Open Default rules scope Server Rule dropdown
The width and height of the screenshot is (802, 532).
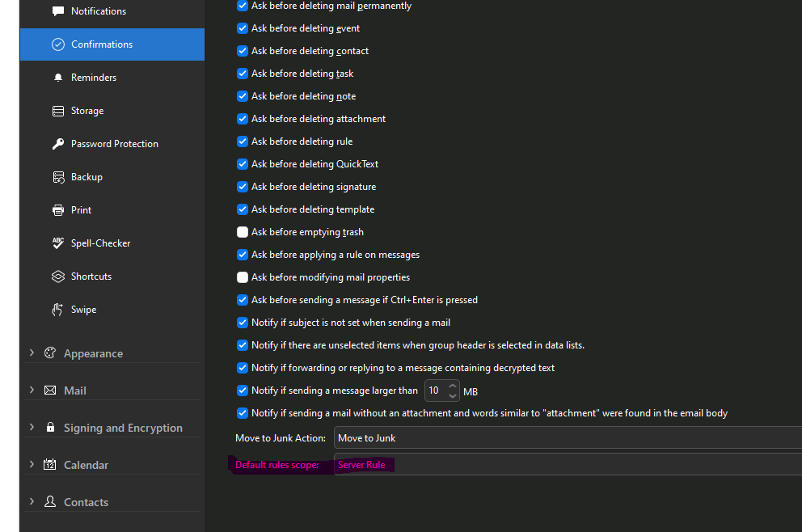pos(568,464)
